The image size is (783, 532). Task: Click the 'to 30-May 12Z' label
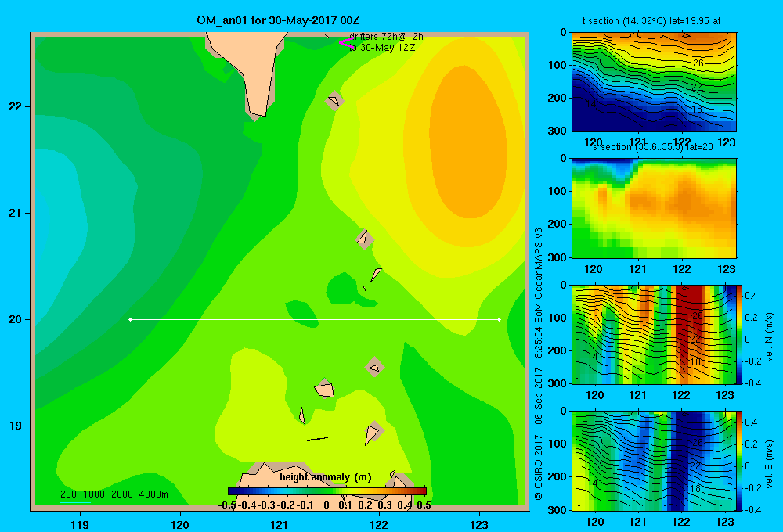click(382, 48)
